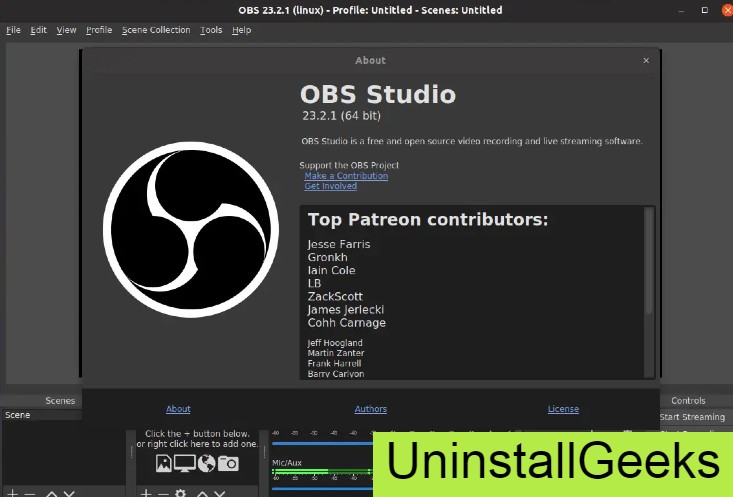
Task: Follow the Get Involved link
Action: coord(331,186)
